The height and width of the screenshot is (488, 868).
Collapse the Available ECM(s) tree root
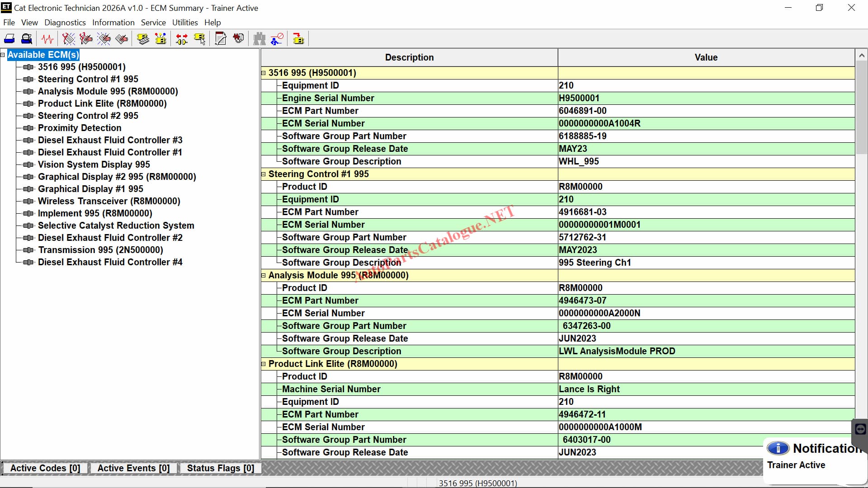point(3,55)
